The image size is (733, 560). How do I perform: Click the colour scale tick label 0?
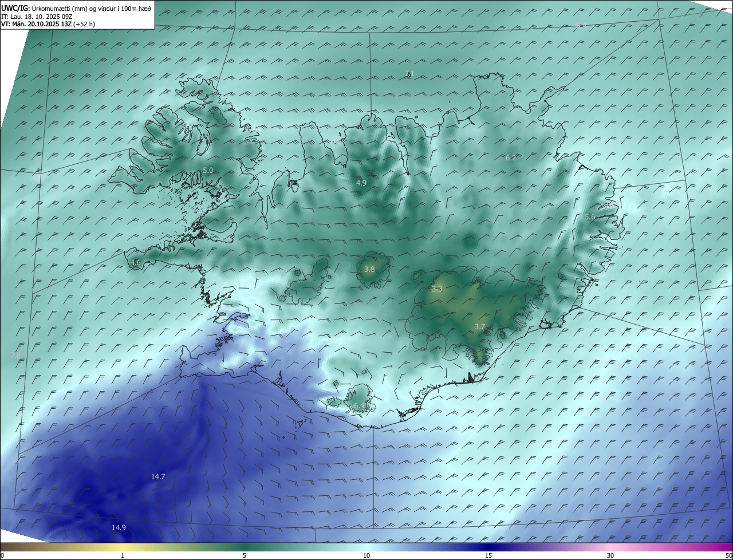[2, 555]
